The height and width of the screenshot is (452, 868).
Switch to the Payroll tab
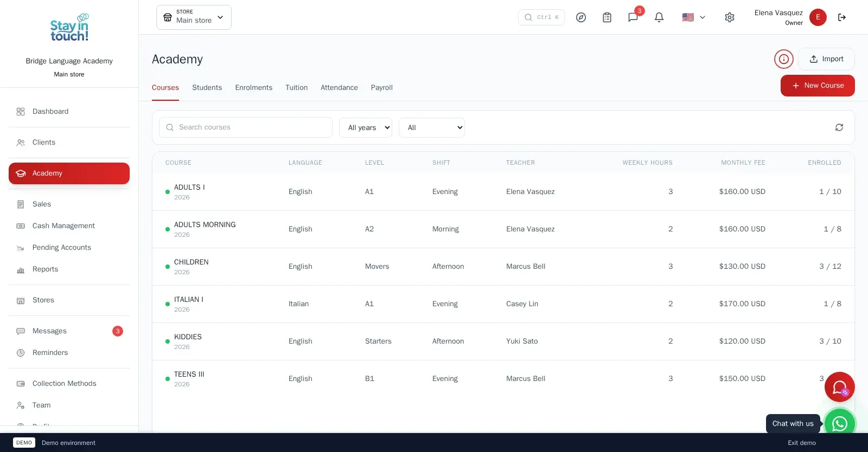click(x=381, y=88)
